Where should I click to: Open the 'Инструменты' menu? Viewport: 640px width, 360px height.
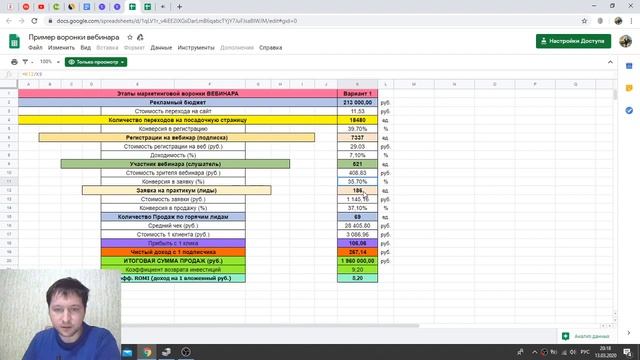point(196,48)
